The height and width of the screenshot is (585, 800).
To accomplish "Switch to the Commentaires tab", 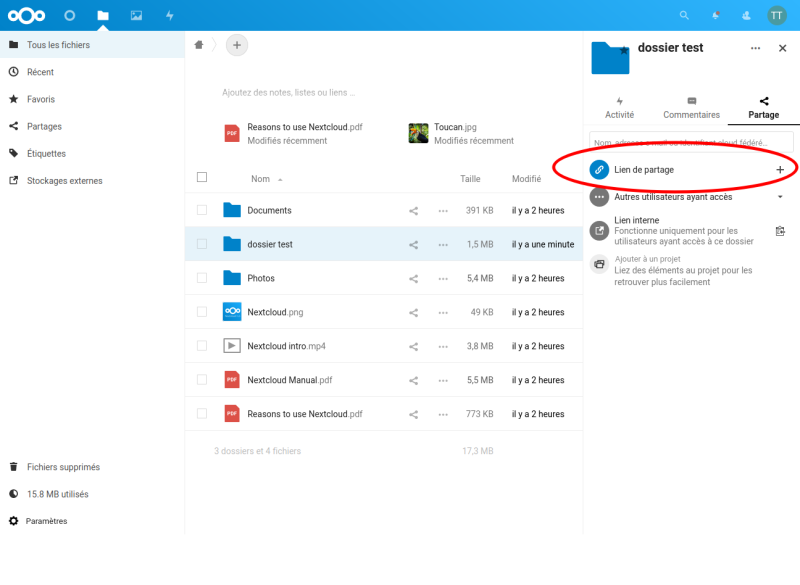I will [x=691, y=108].
